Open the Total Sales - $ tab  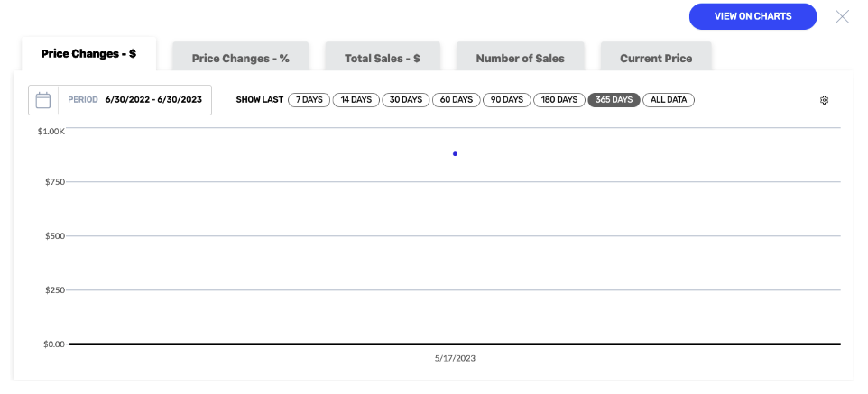pyautogui.click(x=383, y=58)
